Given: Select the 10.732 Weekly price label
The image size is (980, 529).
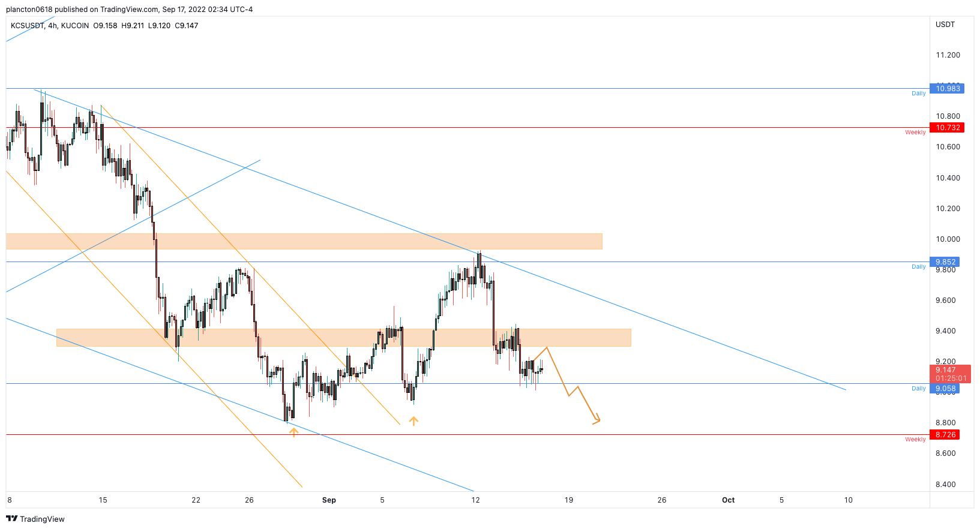Looking at the screenshot, I should [x=947, y=128].
